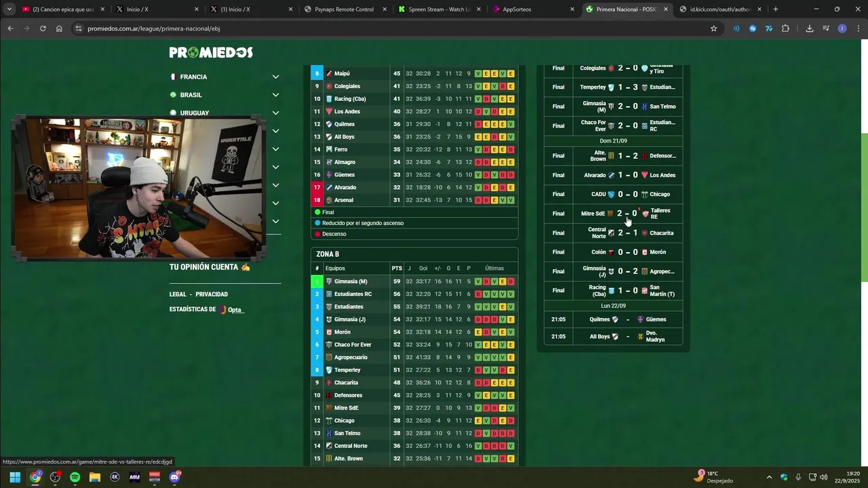Open the Chrome profile avatar
The image size is (868, 488).
click(x=842, y=28)
